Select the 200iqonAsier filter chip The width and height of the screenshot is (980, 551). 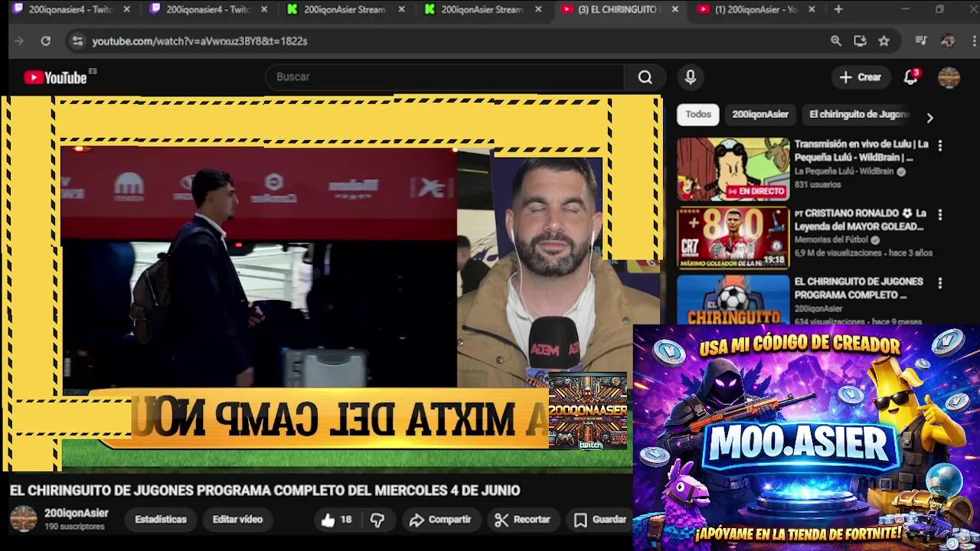[x=760, y=115]
